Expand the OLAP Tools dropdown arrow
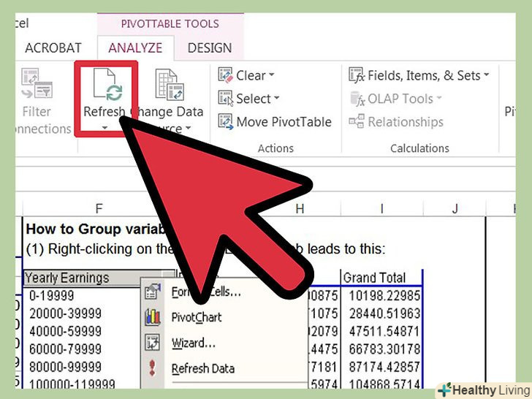This screenshot has width=532, height=399. (438, 98)
